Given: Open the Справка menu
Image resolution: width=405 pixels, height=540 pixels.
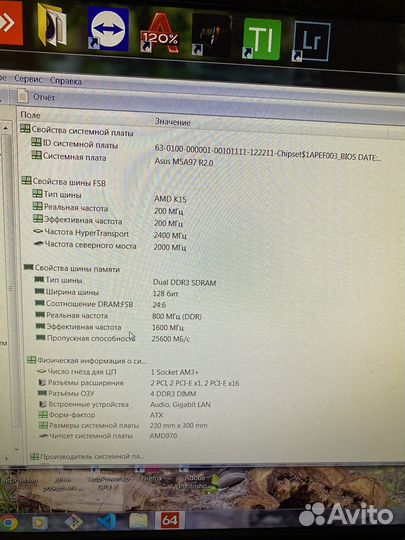Looking at the screenshot, I should tap(66, 81).
